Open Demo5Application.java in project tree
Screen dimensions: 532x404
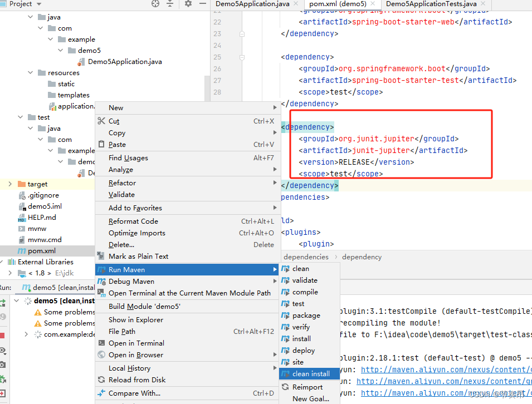click(125, 62)
